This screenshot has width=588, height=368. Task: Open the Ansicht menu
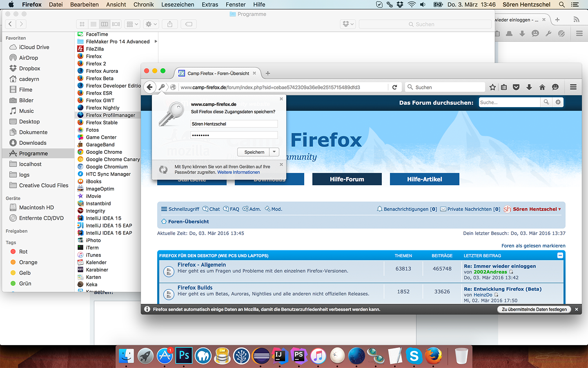pos(116,4)
